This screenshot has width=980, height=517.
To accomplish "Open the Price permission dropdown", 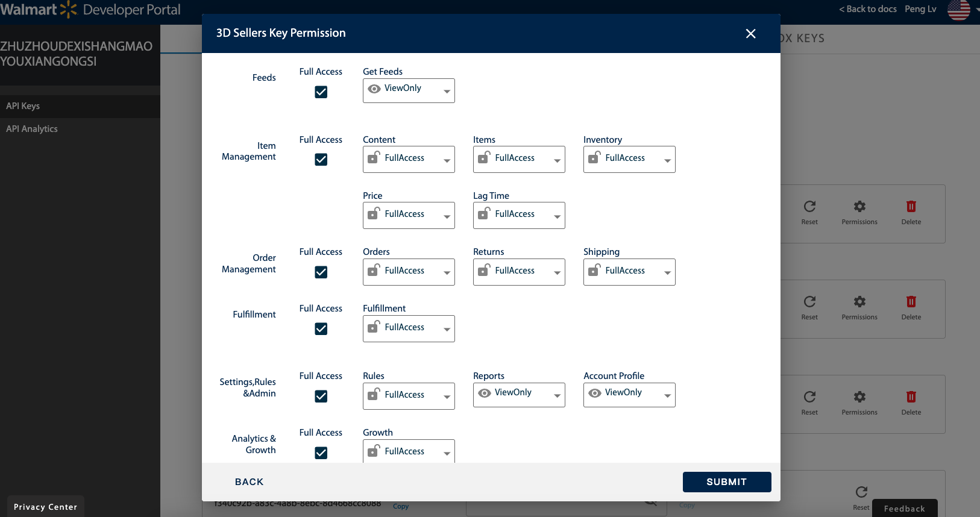I will [409, 215].
